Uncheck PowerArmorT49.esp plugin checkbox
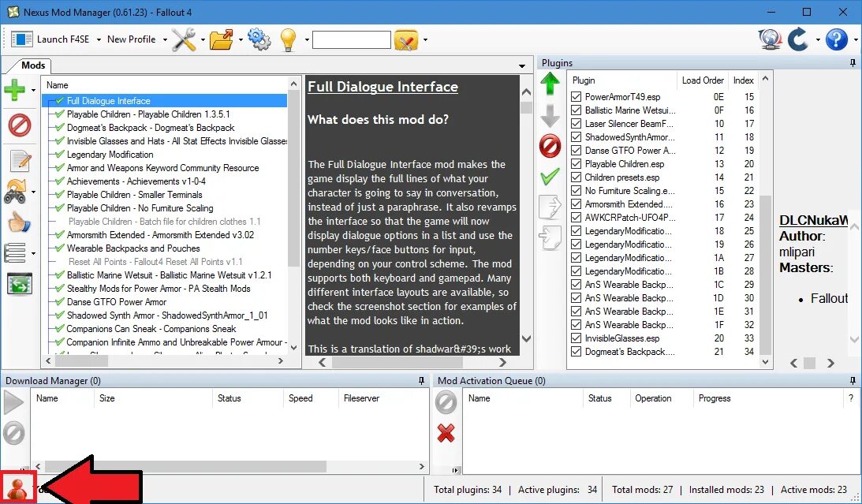The image size is (862, 504). point(576,97)
